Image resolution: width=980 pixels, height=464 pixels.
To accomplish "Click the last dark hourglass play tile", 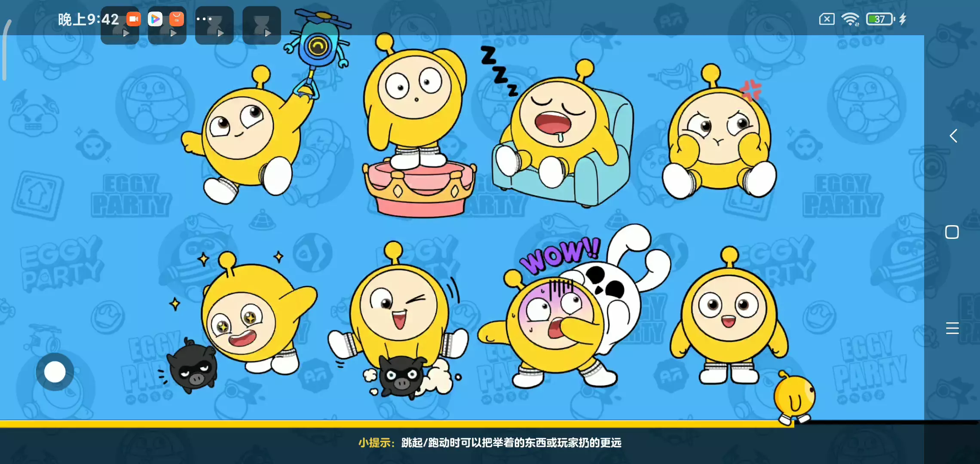I will (x=261, y=26).
